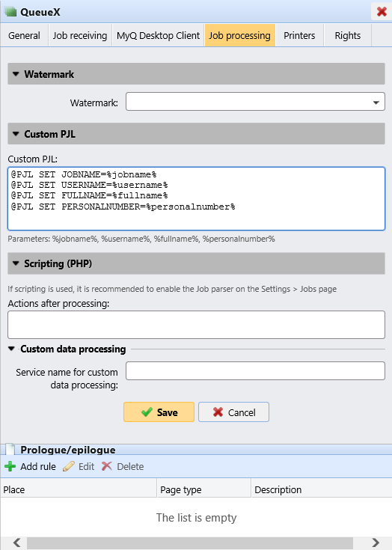The image size is (392, 550).
Task: Sort by the Place column header
Action: tap(79, 489)
